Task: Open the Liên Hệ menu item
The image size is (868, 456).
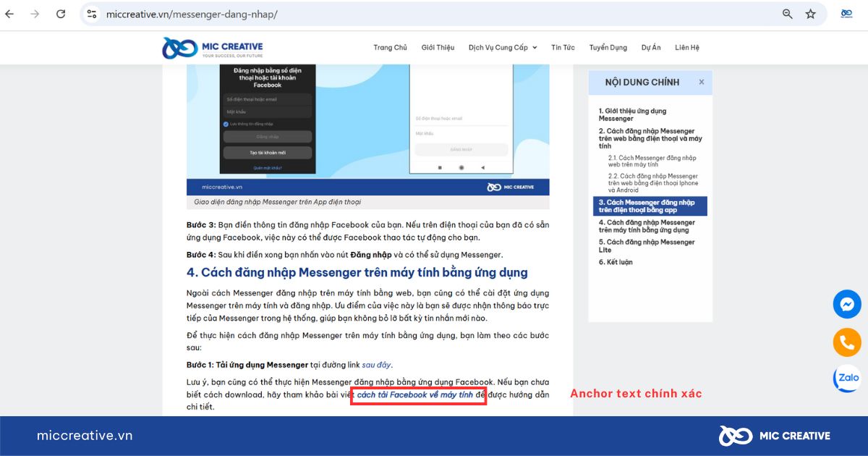Action: coord(687,48)
